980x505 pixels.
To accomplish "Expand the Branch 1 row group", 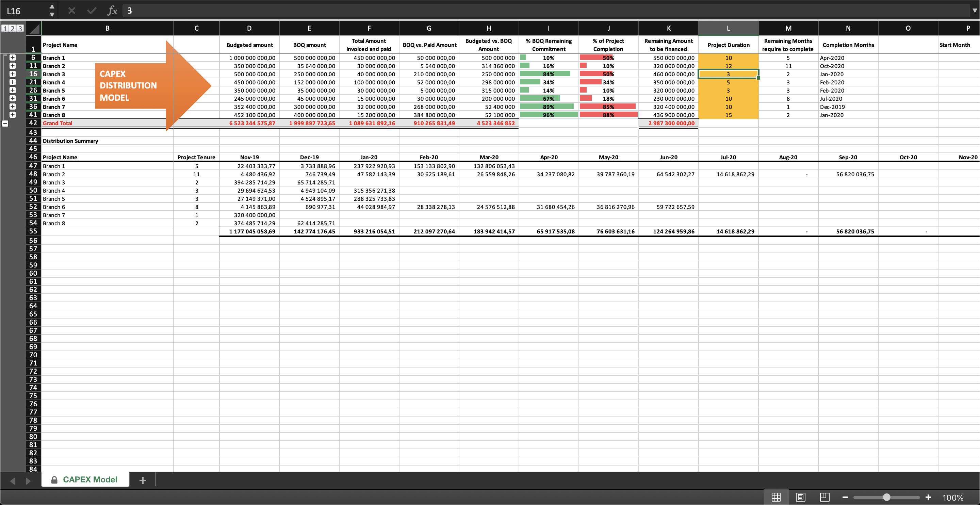I will click(x=13, y=58).
